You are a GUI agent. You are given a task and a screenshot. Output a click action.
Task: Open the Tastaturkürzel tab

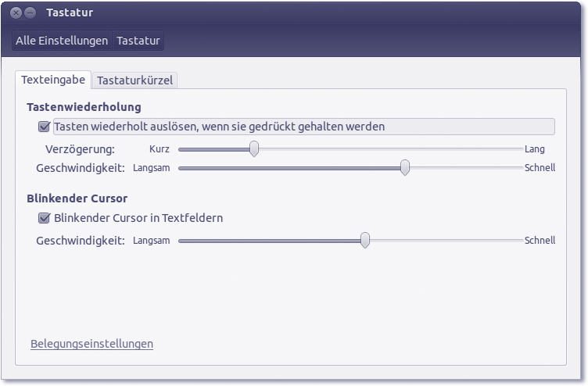(135, 80)
